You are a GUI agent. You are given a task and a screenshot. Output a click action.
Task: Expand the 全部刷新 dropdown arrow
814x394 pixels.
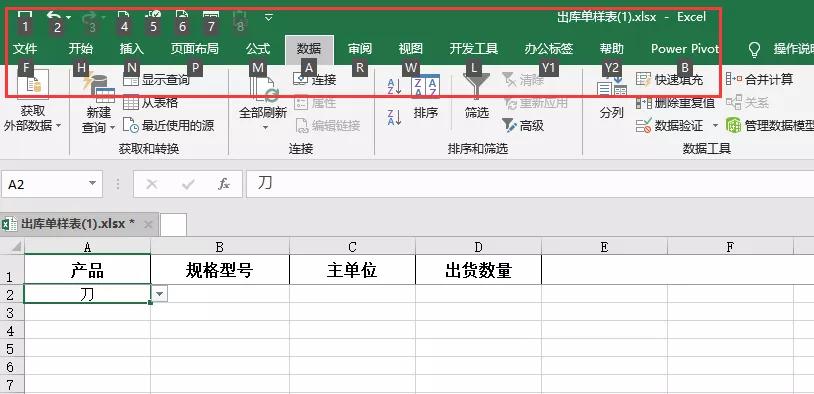pos(265,127)
